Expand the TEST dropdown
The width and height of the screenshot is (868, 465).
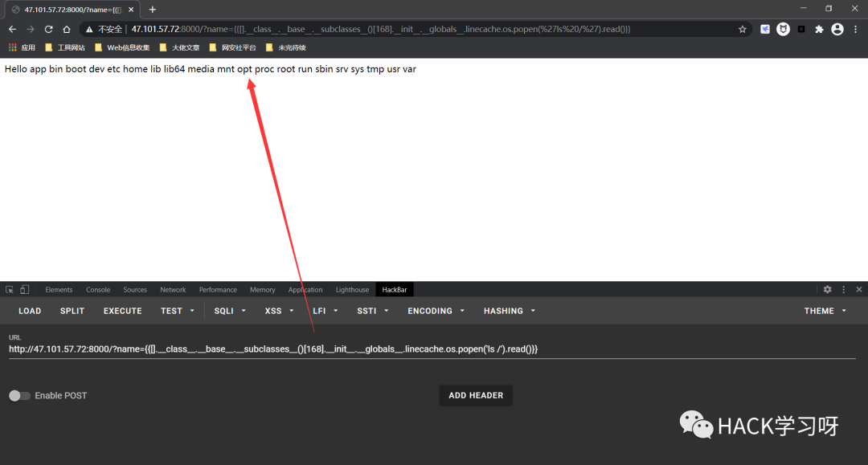pos(177,311)
